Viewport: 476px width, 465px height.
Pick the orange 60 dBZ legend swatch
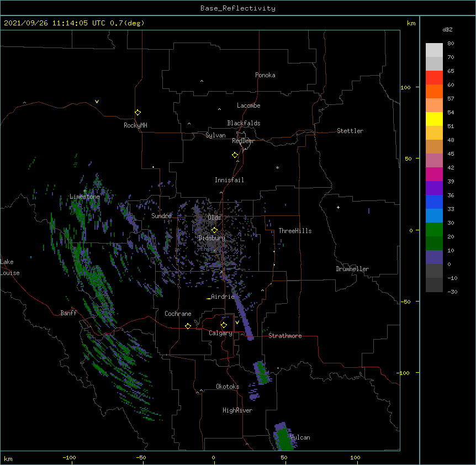tap(434, 91)
